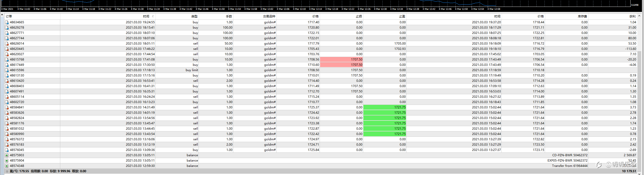Click the 4 Mar 12:30 time marker on chart
This screenshot has height=175, width=644.
click(380, 9)
